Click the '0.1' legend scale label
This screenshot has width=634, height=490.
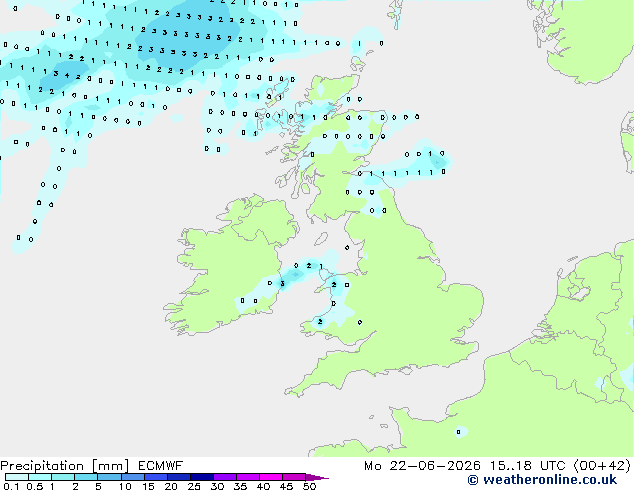click(x=11, y=486)
